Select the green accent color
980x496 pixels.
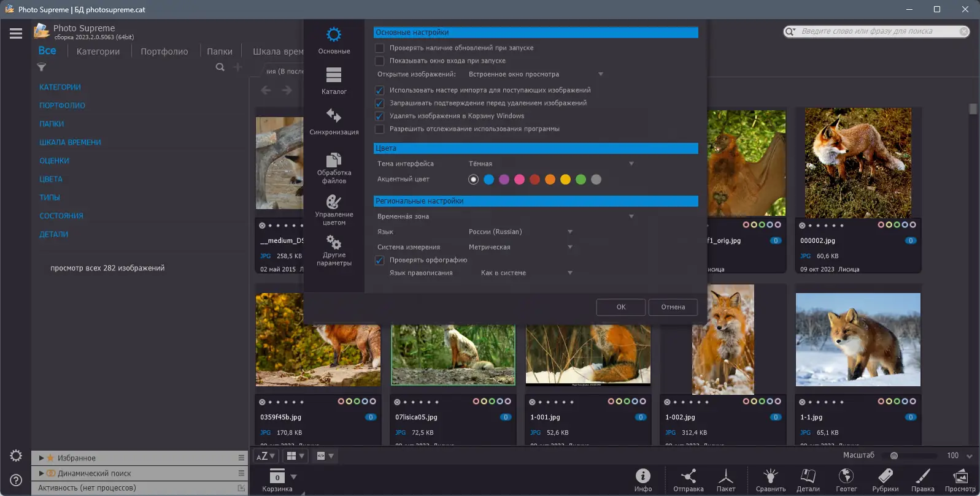581,180
